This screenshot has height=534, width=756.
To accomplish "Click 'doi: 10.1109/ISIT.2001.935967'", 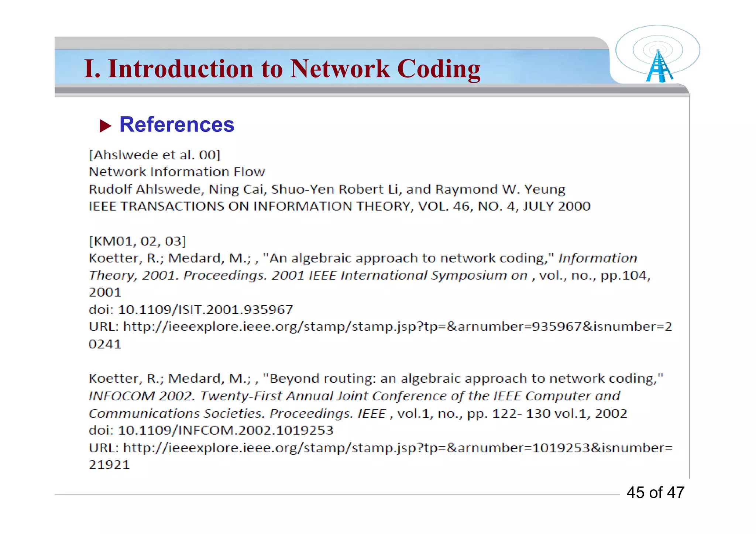I will (x=191, y=310).
